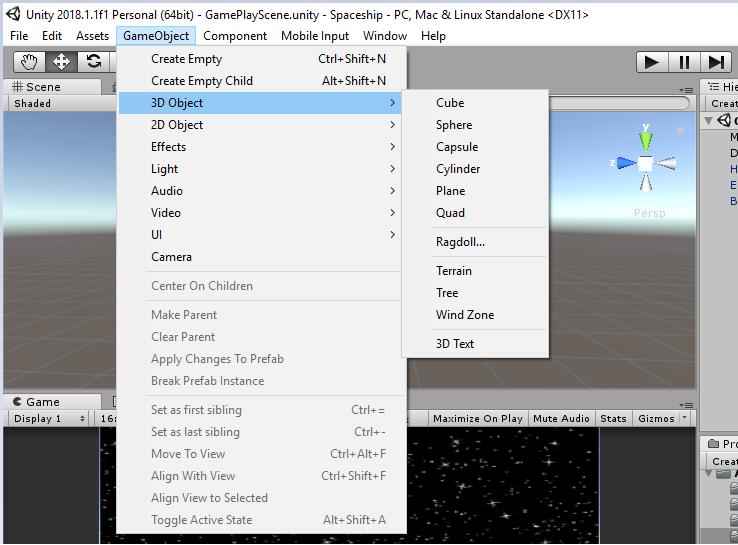This screenshot has height=545, width=738.
Task: Expand the UI submenu
Action: point(261,235)
